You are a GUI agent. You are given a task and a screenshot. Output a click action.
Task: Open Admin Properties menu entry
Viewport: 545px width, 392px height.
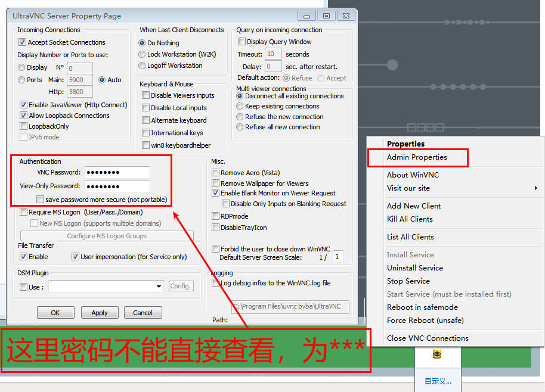coord(417,157)
